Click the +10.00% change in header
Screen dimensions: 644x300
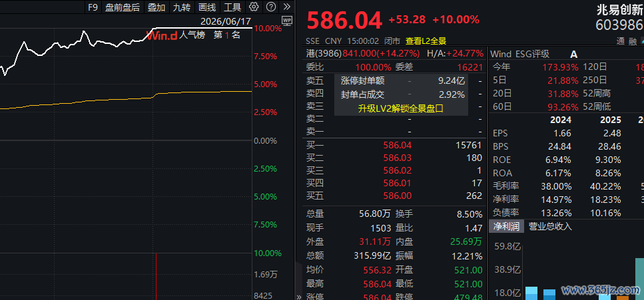pyautogui.click(x=456, y=19)
